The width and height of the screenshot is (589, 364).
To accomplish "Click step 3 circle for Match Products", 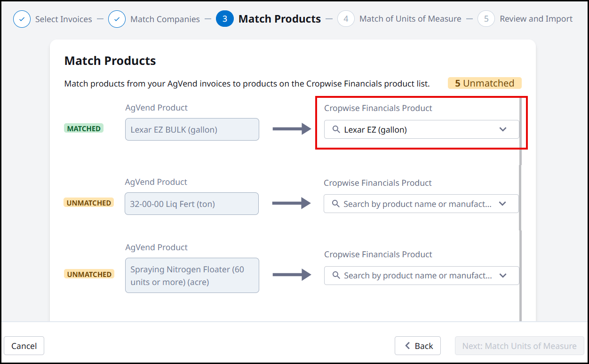I will 225,19.
